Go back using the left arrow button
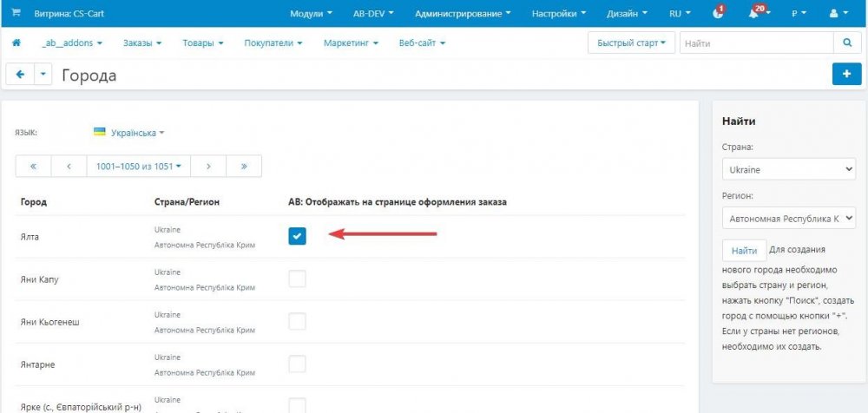 (x=20, y=75)
